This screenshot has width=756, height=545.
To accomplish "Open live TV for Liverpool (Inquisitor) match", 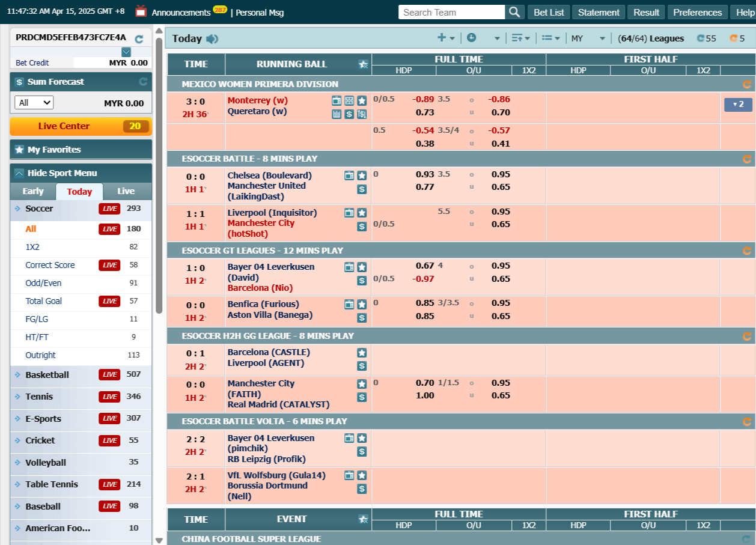I will coord(349,213).
